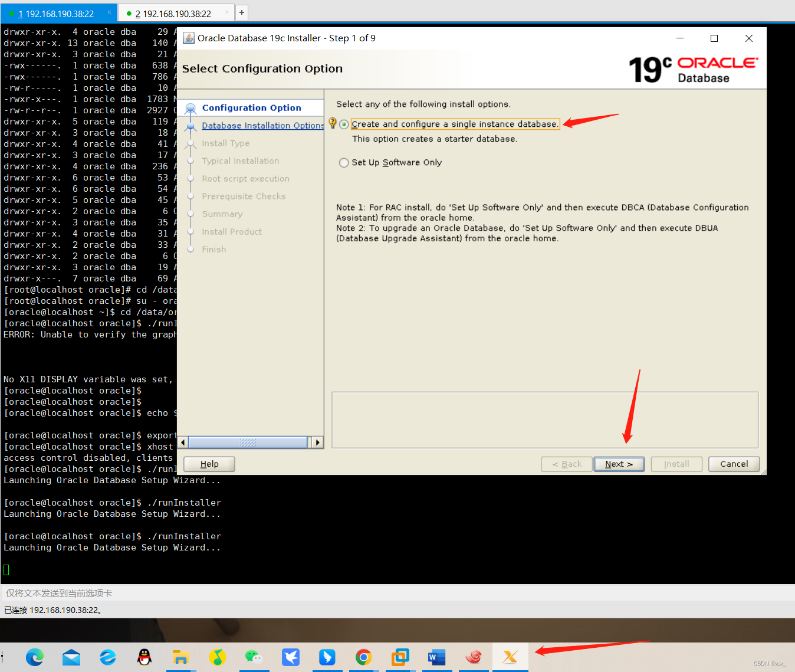
Task: Select the Configuration Option step
Action: point(252,108)
